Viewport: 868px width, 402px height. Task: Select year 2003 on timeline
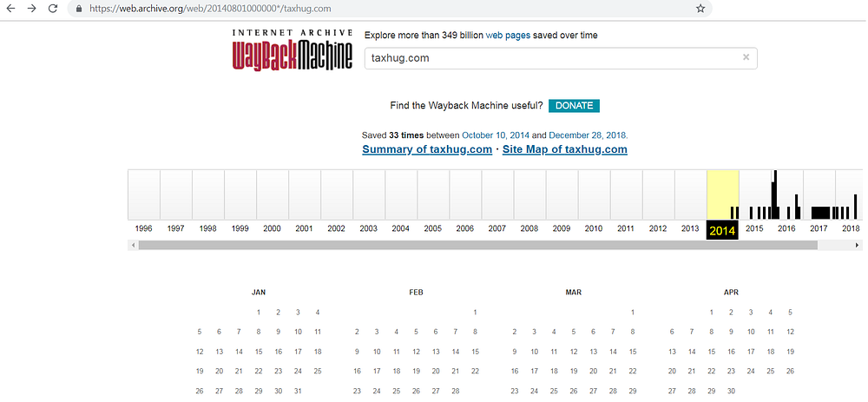[x=368, y=228]
